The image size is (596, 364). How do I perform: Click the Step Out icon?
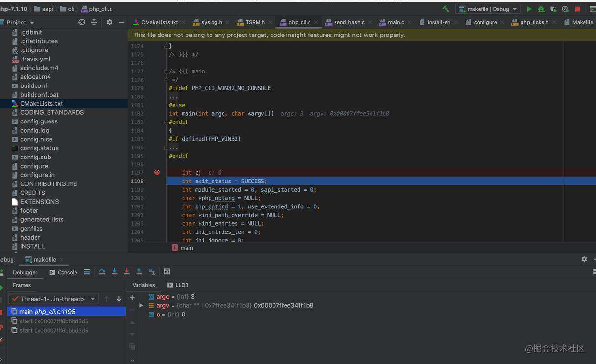click(x=139, y=272)
